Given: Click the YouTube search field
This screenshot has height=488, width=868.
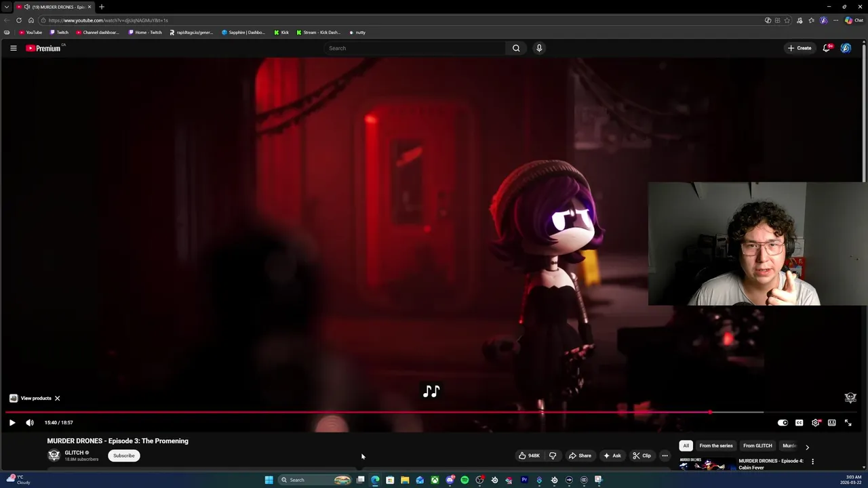Looking at the screenshot, I should pyautogui.click(x=415, y=48).
